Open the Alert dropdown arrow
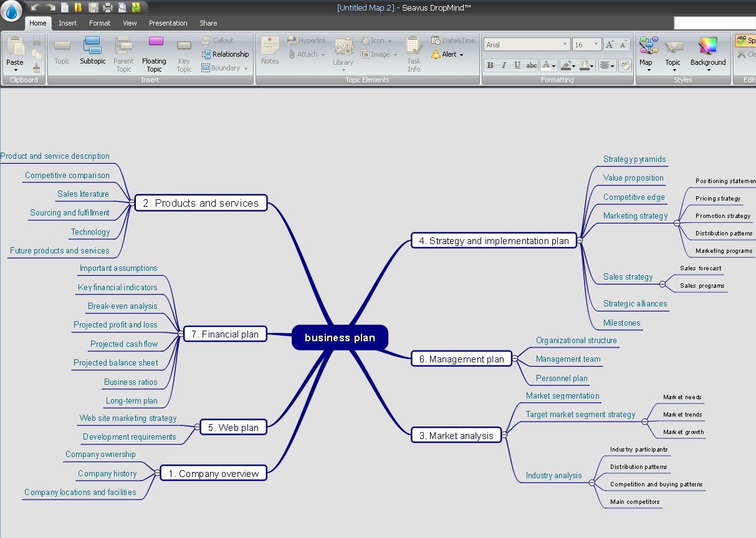Image resolution: width=756 pixels, height=538 pixels. tap(461, 55)
